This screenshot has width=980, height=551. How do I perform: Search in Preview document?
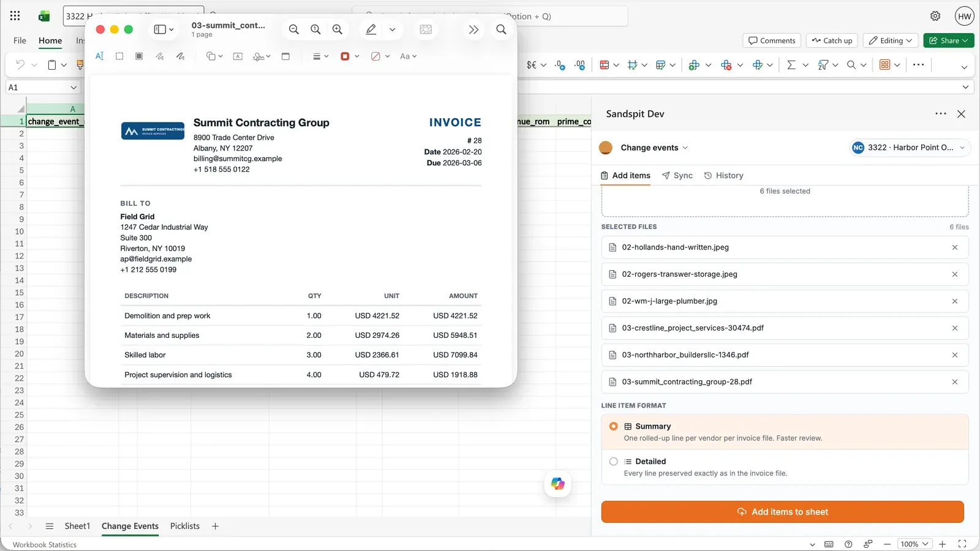click(501, 29)
